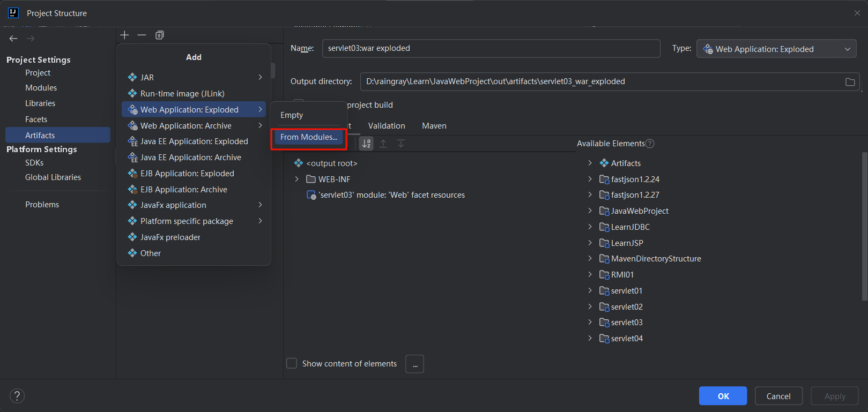Image resolution: width=868 pixels, height=412 pixels.
Task: Click the help question mark button
Action: pyautogui.click(x=17, y=396)
